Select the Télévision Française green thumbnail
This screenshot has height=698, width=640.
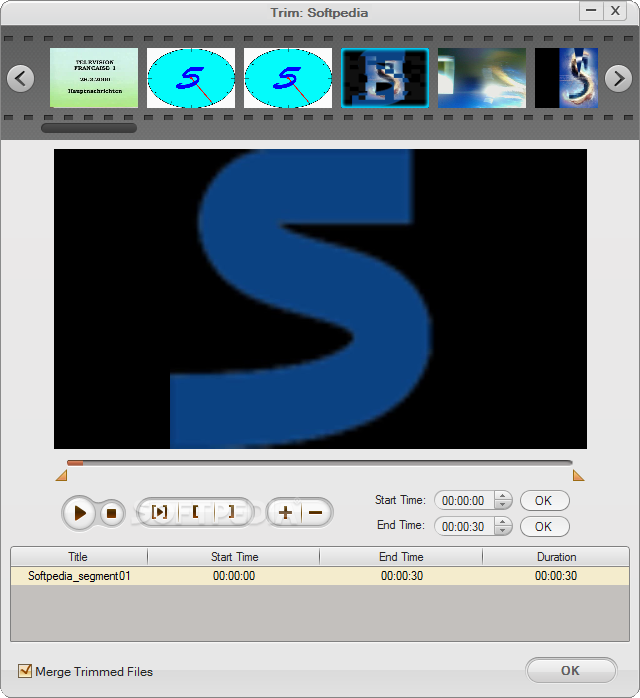(94, 78)
